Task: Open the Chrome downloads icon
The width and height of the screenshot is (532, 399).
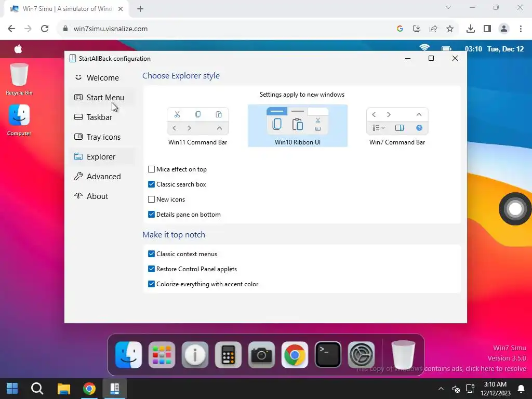Action: tap(470, 29)
